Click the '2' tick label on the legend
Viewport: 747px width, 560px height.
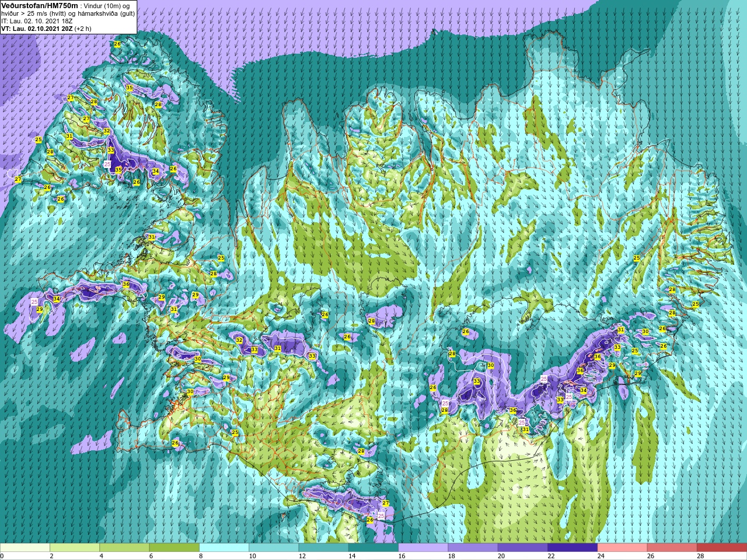click(51, 556)
